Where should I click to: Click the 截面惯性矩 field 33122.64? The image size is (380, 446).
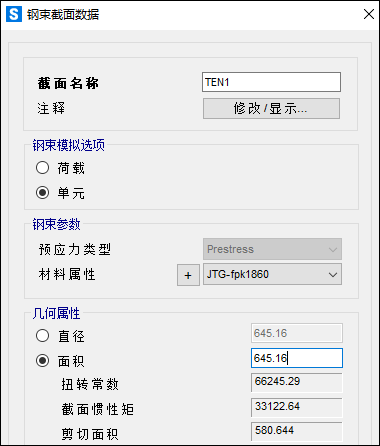(297, 407)
